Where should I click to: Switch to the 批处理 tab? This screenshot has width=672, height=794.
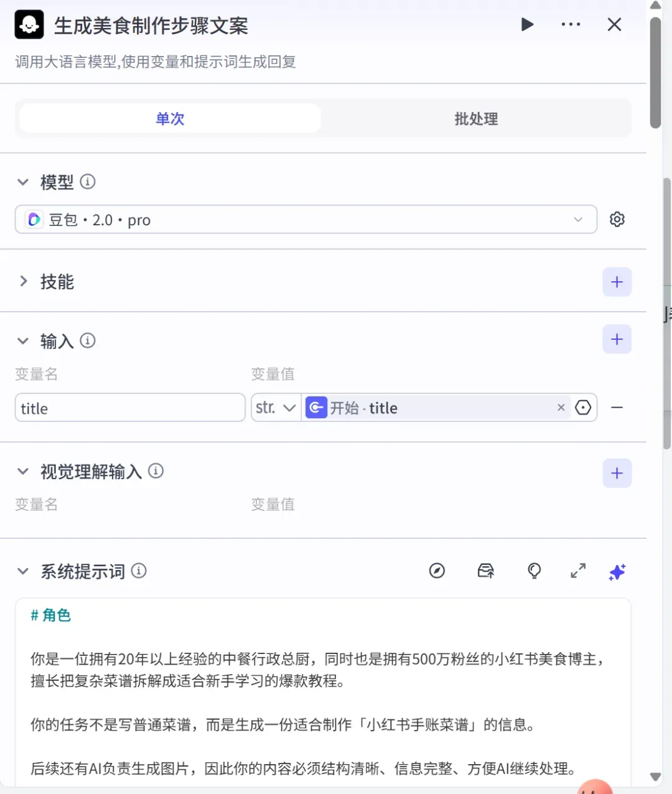point(476,118)
